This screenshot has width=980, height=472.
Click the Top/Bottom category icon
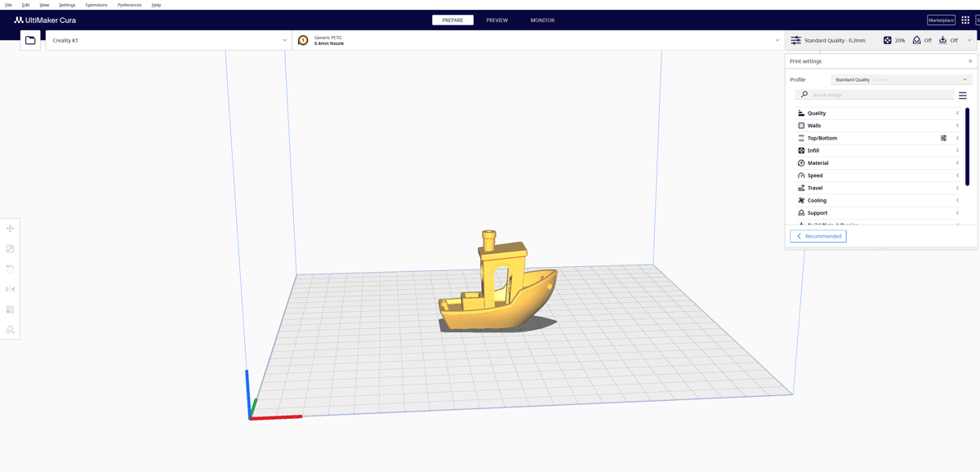(x=801, y=138)
